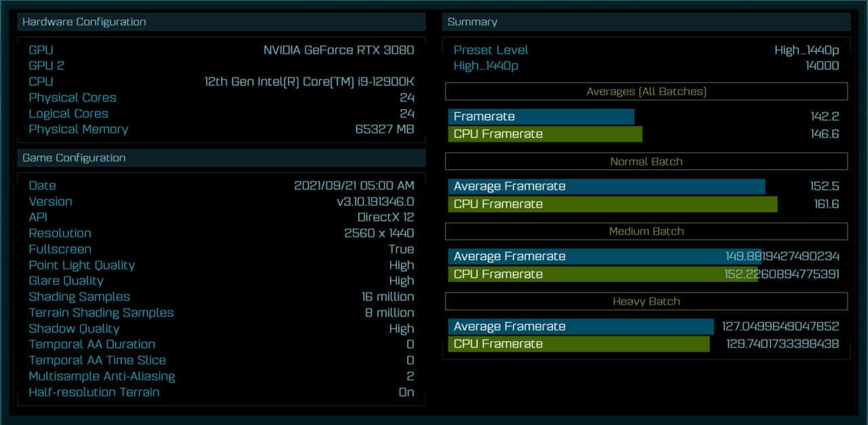Click the Heavy Batch Average Framerate bar
The width and height of the screenshot is (868, 425).
581,327
